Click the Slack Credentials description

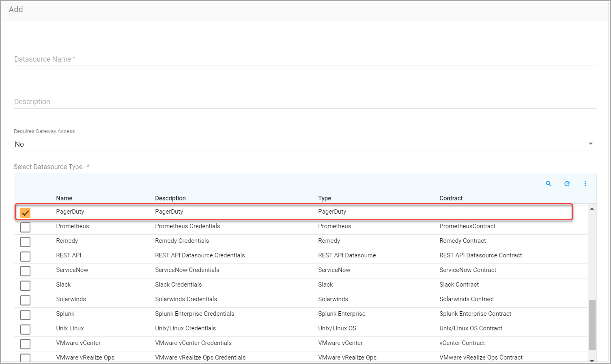[x=178, y=285]
